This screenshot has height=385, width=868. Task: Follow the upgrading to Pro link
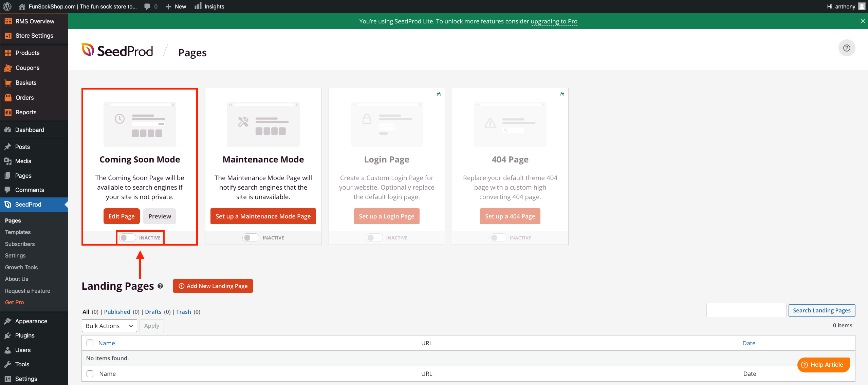coord(554,21)
